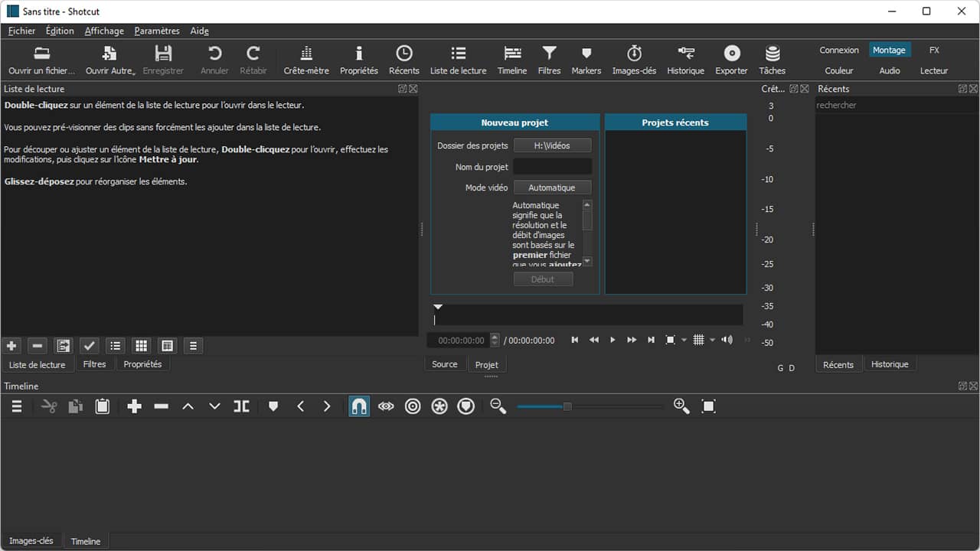Open the Historique toolbar icon
Viewport: 980px width, 551px height.
pyautogui.click(x=685, y=60)
